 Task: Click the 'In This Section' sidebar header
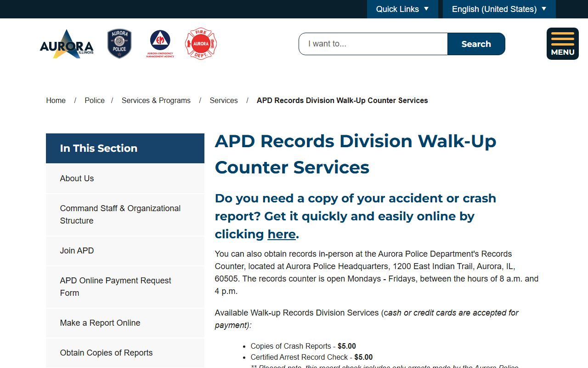[x=125, y=148]
